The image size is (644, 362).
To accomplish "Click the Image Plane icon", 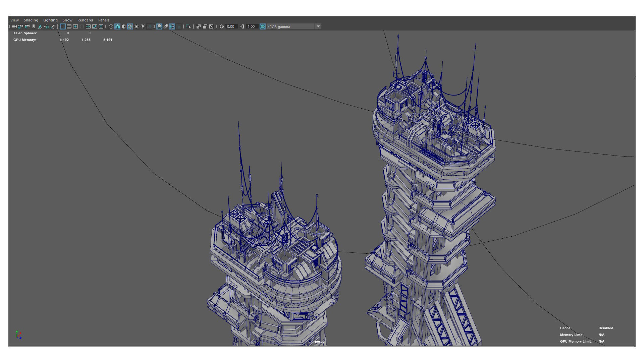I will click(x=40, y=26).
